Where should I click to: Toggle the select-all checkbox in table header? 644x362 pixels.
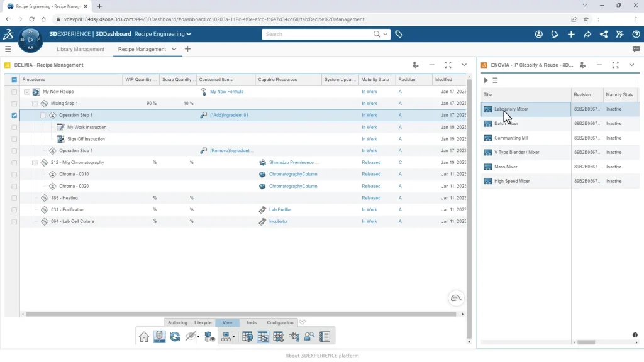[14, 80]
